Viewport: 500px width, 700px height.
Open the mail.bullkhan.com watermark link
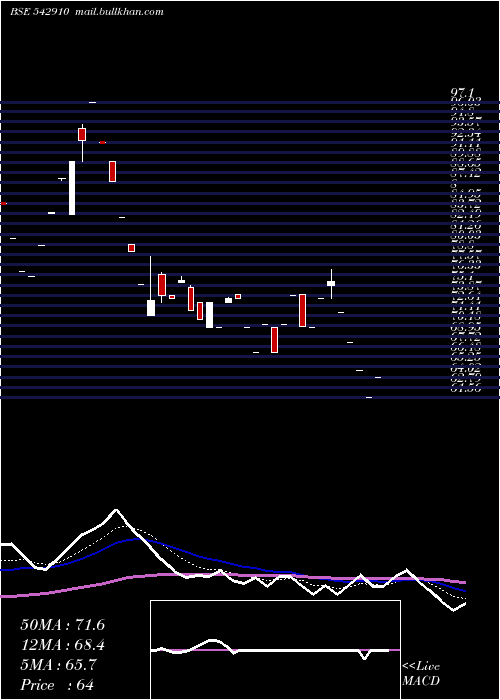pyautogui.click(x=118, y=12)
